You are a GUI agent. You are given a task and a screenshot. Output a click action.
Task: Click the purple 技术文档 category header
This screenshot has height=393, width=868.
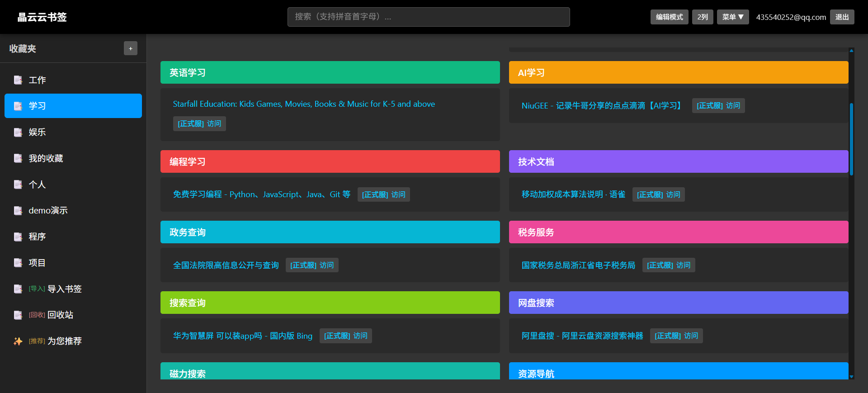(x=679, y=161)
